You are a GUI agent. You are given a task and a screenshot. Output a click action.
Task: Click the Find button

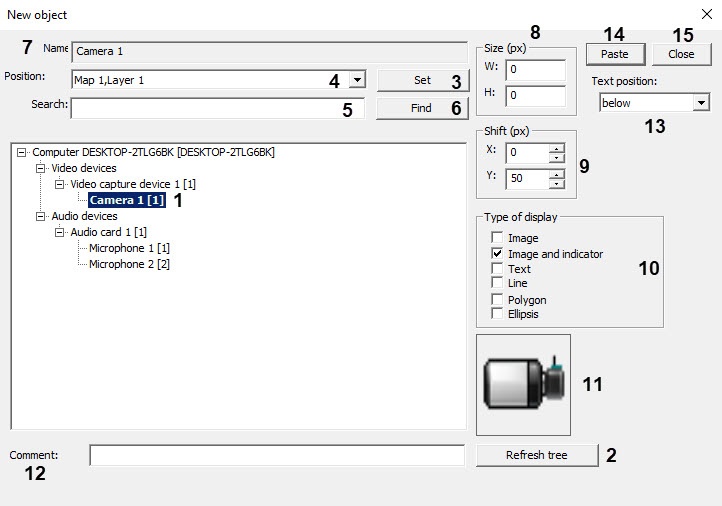tap(422, 108)
